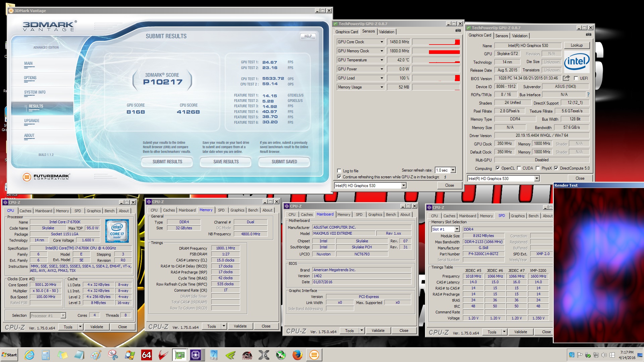Enable the Log to file checkbox

pos(339,171)
